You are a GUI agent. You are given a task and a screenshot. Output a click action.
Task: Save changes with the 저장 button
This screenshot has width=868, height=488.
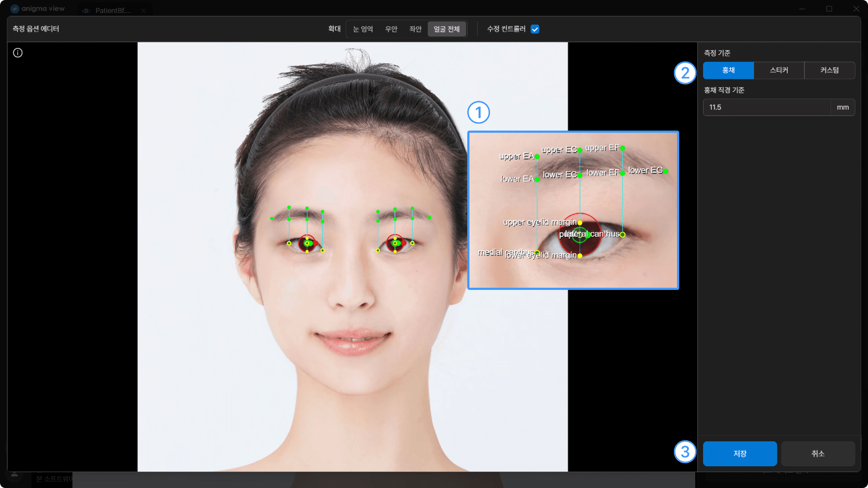[x=740, y=454]
